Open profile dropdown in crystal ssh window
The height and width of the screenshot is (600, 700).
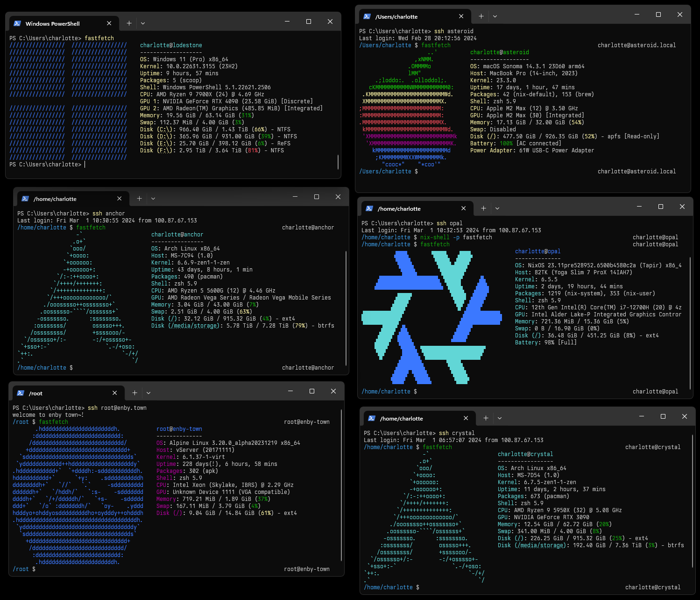500,418
